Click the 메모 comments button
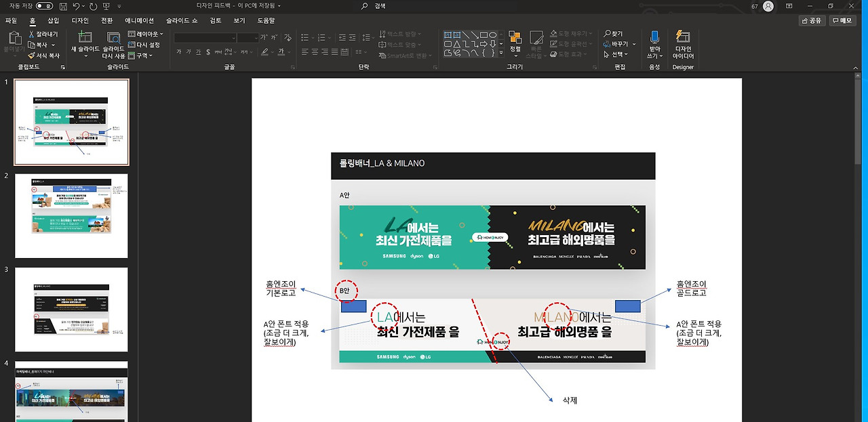This screenshot has width=868, height=422. (x=842, y=21)
